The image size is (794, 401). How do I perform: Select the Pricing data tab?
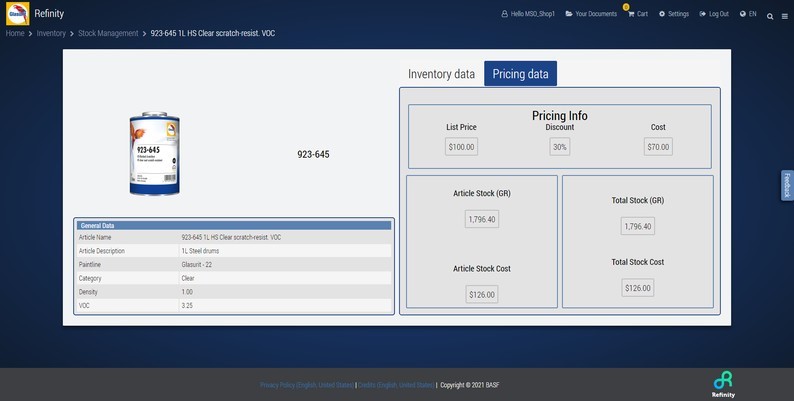pyautogui.click(x=520, y=74)
